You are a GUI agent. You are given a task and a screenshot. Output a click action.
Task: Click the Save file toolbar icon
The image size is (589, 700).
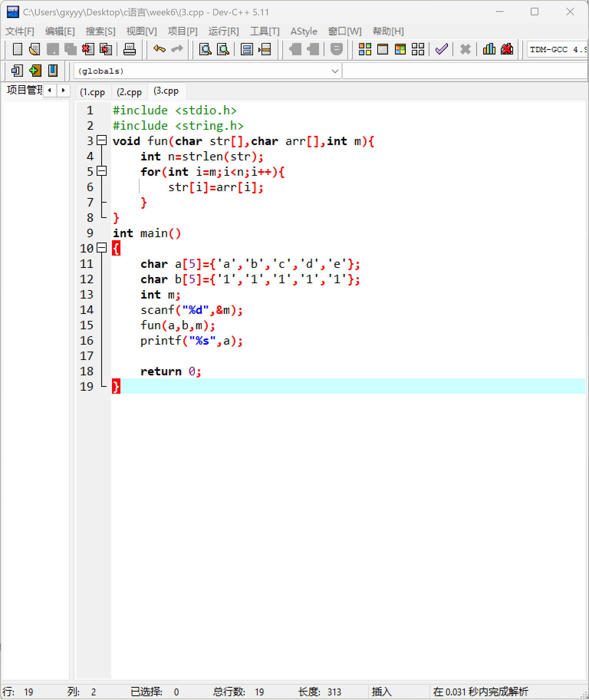click(x=53, y=49)
